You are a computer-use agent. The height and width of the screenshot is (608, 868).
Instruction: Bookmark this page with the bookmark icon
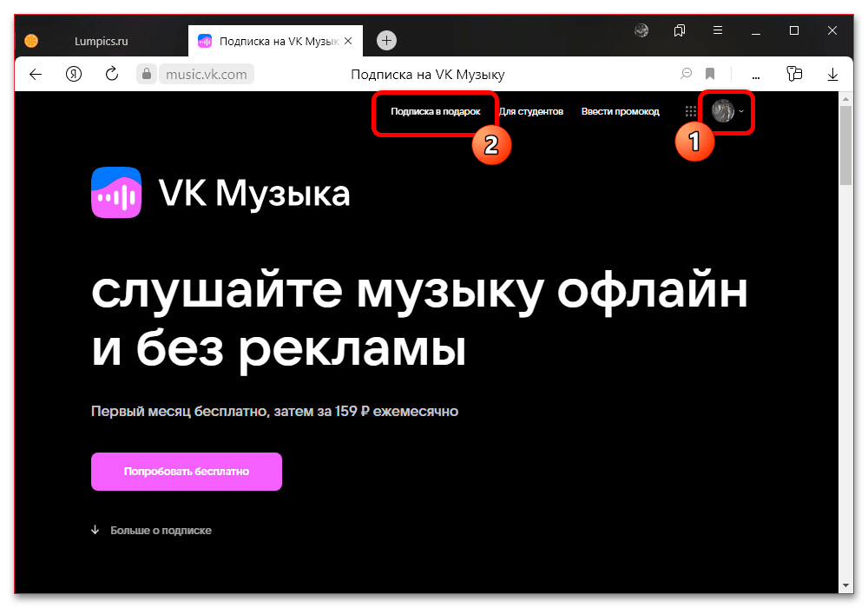(710, 74)
